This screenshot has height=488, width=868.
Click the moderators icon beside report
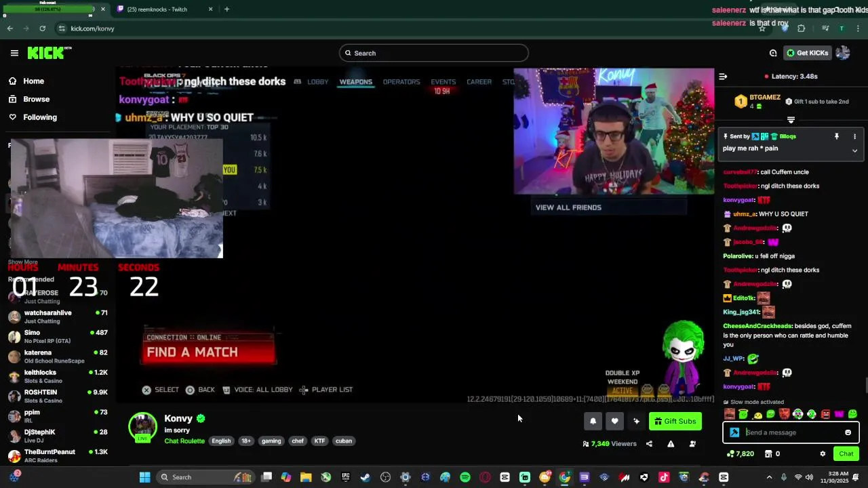point(692,444)
